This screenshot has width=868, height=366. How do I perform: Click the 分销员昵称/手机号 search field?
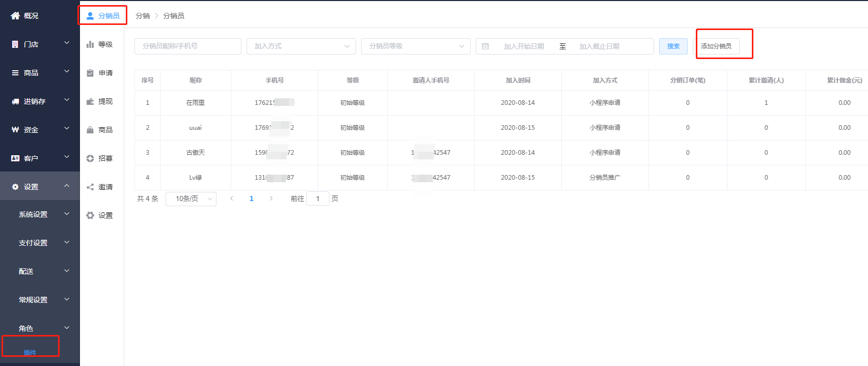(188, 46)
